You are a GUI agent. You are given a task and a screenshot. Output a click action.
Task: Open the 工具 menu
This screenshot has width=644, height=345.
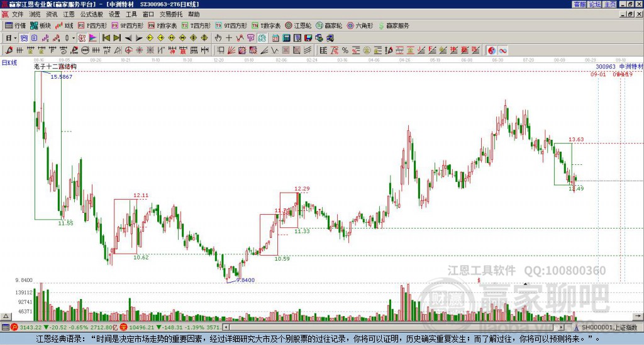131,14
